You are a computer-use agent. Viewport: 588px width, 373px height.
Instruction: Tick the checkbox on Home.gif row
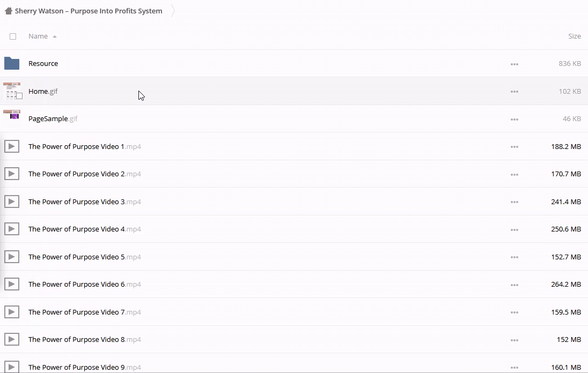(x=19, y=96)
